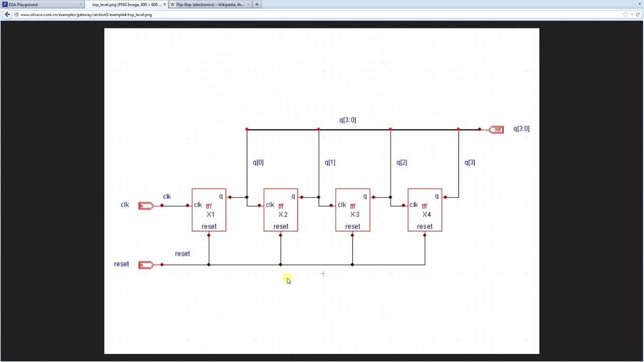This screenshot has height=362, width=644.
Task: Close the Flip-flop Wikipedia tab
Action: pyautogui.click(x=248, y=5)
